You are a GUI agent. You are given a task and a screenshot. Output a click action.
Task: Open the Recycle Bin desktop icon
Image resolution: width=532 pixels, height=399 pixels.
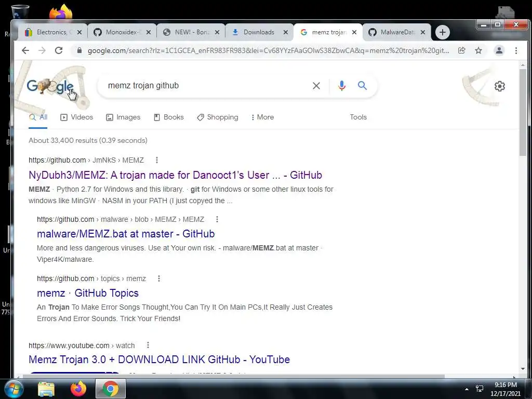[20, 11]
